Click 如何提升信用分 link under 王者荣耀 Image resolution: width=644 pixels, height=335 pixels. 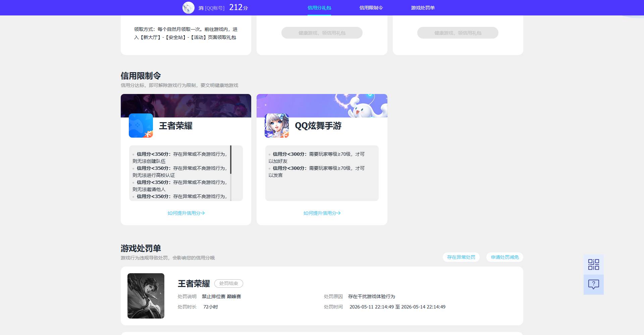click(186, 213)
